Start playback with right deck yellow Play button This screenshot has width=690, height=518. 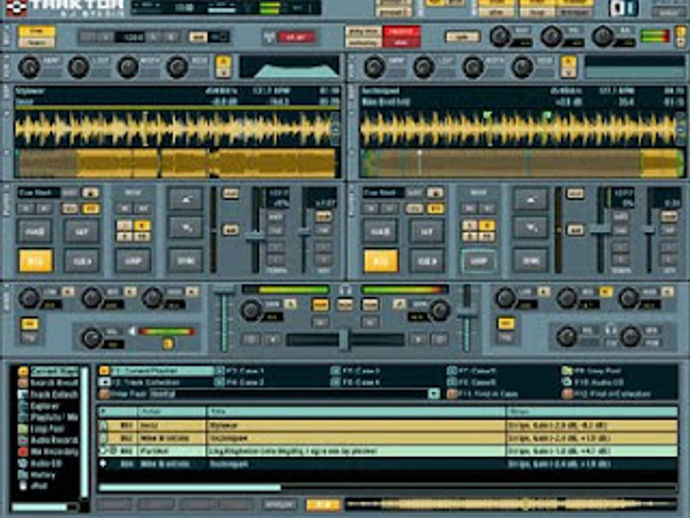click(381, 261)
